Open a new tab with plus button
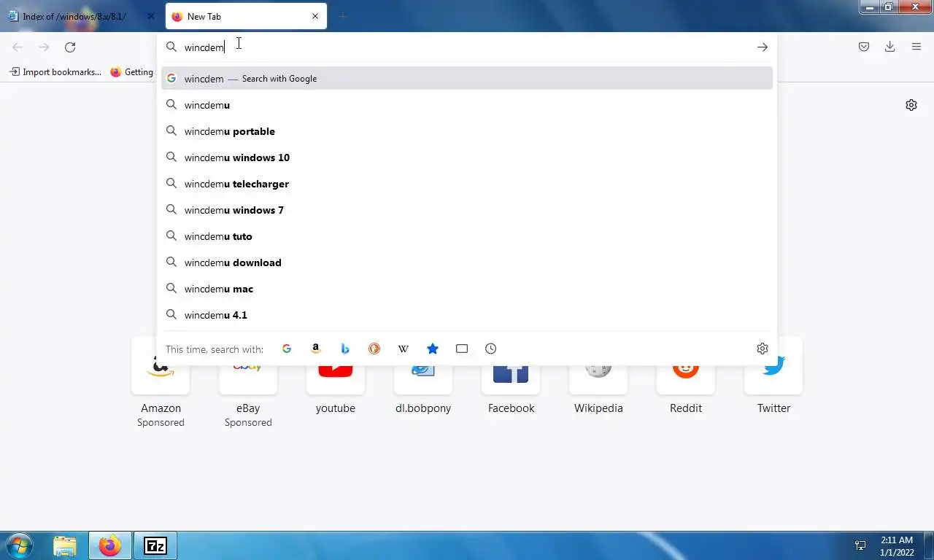The width and height of the screenshot is (934, 560). (x=342, y=16)
